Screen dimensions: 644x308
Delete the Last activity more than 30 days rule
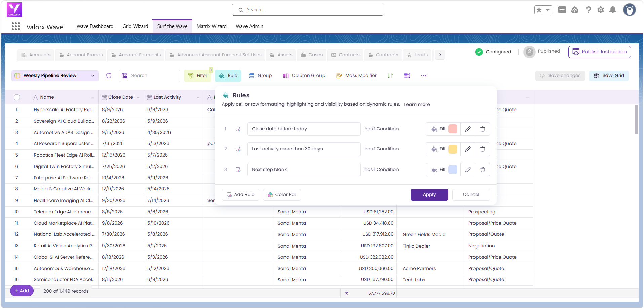point(483,149)
